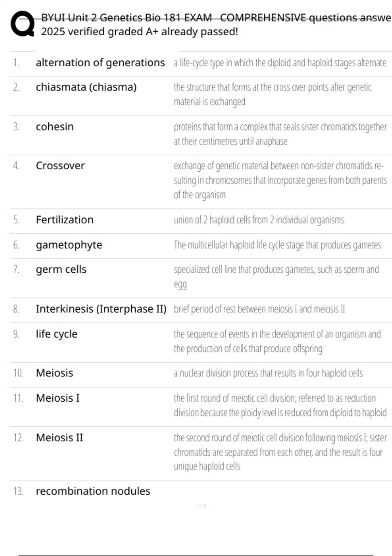Click the 'recombination nodules' term

(93, 491)
